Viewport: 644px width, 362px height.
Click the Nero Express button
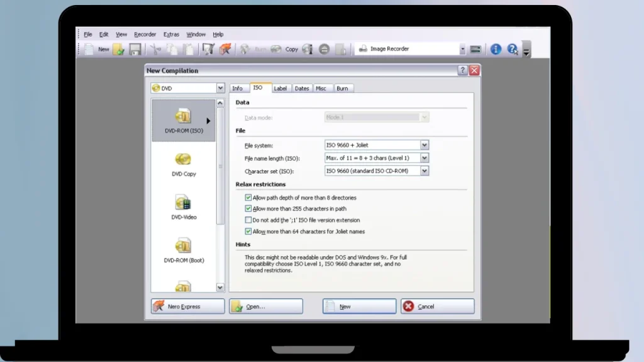click(187, 306)
